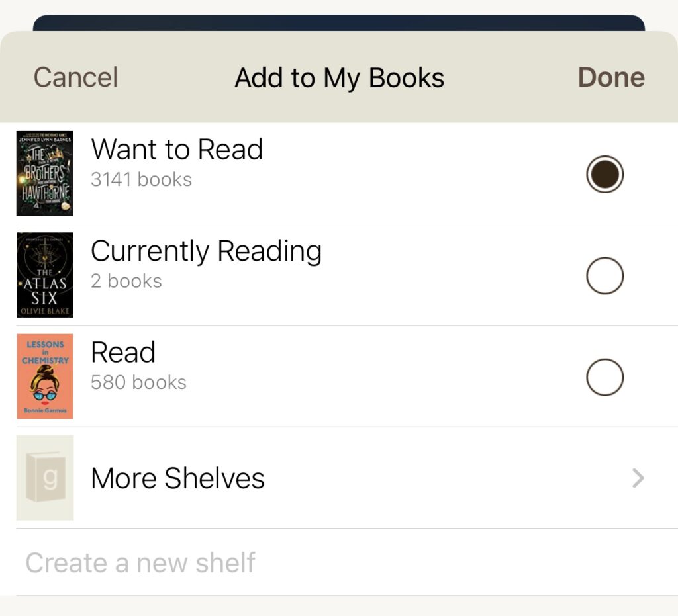
Task: Tap the Lessons in Chemistry cover
Action: [x=45, y=376]
